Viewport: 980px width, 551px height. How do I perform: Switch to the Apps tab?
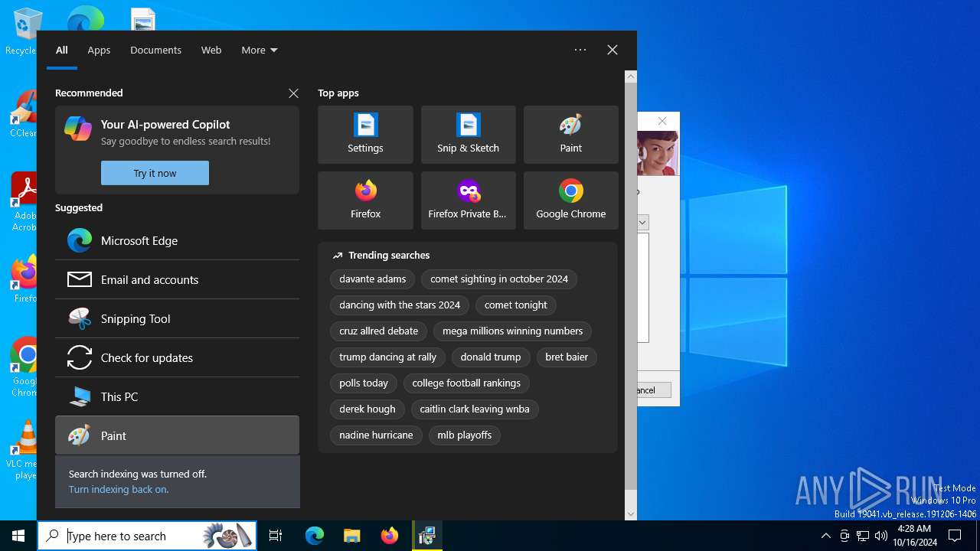click(99, 50)
